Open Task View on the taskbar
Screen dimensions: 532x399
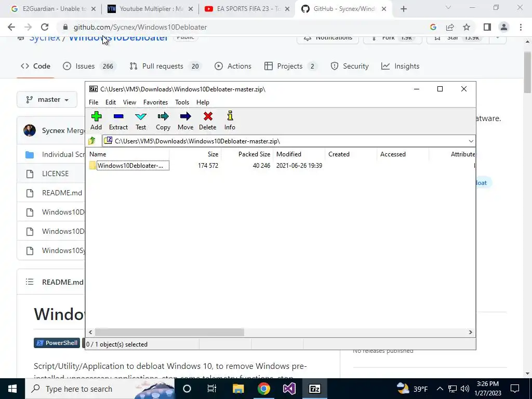coord(212,389)
